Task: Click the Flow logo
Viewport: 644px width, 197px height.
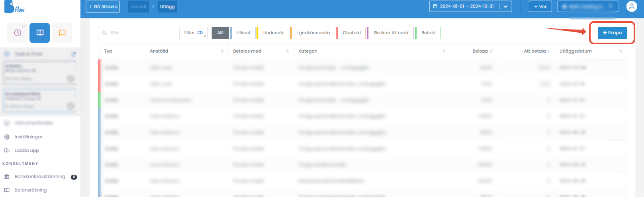Action: (15, 7)
